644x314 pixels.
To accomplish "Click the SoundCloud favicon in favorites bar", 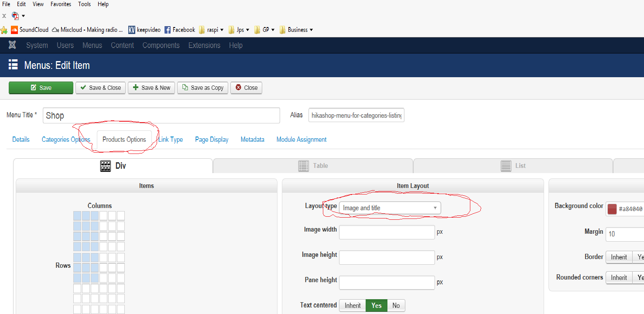I will click(x=14, y=30).
